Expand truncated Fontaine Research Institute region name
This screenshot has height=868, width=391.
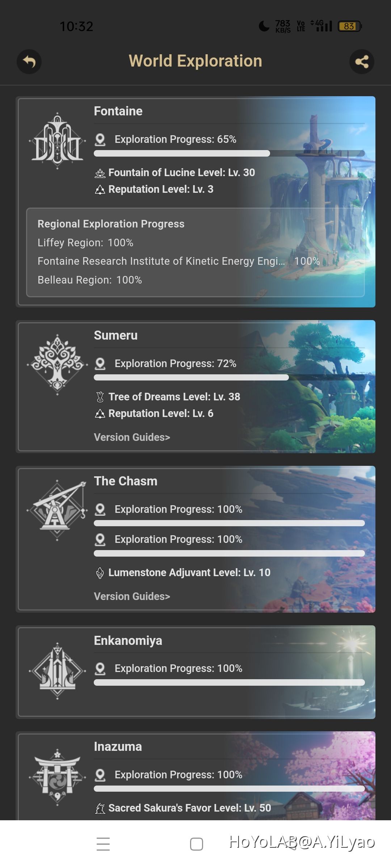point(161,261)
